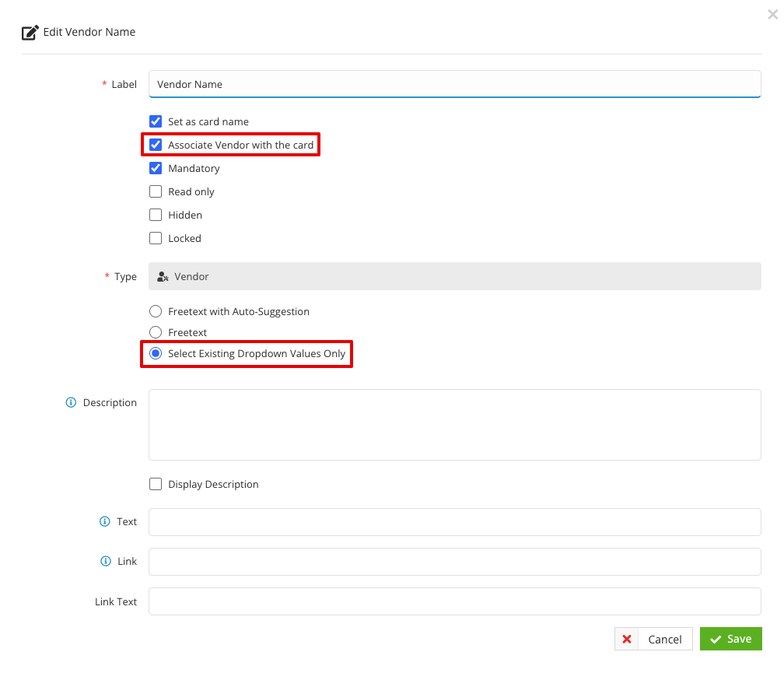Viewport: 784px width, 673px height.
Task: Uncheck the Mandatory option
Action: pos(156,168)
